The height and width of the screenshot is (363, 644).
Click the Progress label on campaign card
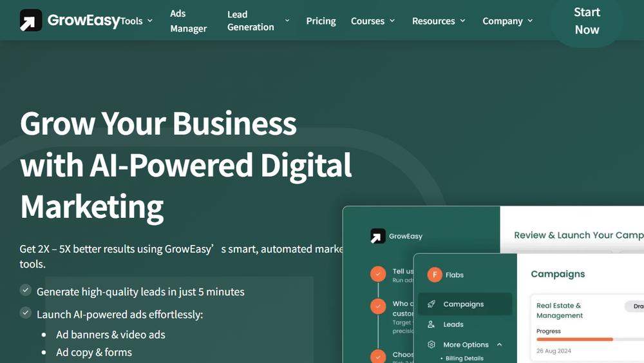tap(548, 331)
